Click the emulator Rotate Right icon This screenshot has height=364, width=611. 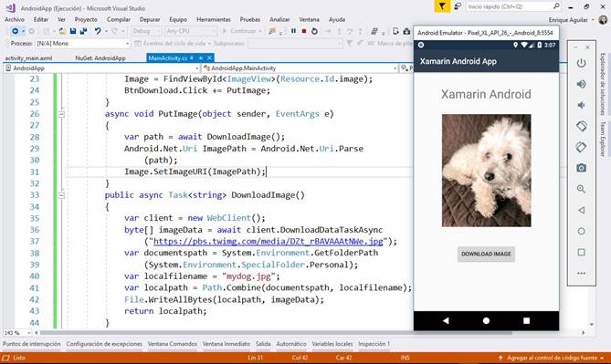tap(581, 147)
